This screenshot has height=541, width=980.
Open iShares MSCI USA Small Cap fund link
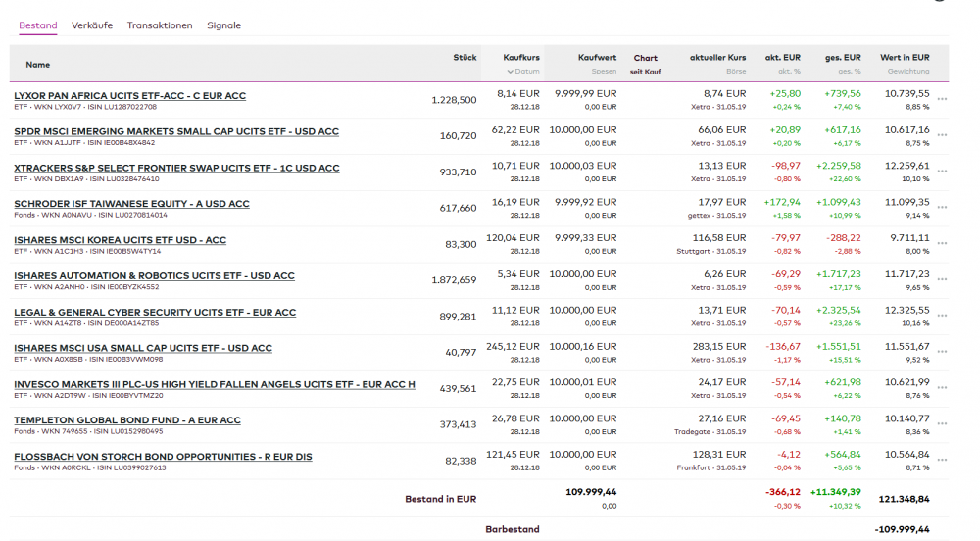(x=143, y=348)
